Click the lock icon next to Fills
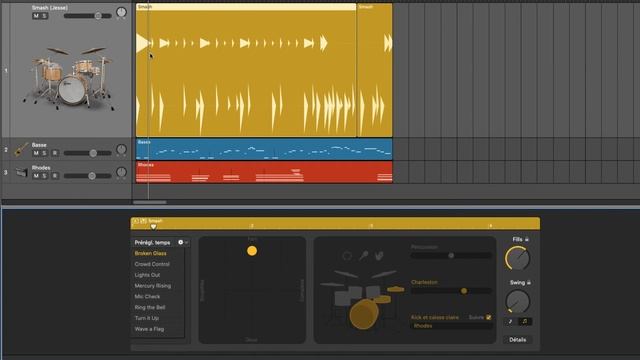Viewport: 640px width, 360px height. (x=527, y=239)
